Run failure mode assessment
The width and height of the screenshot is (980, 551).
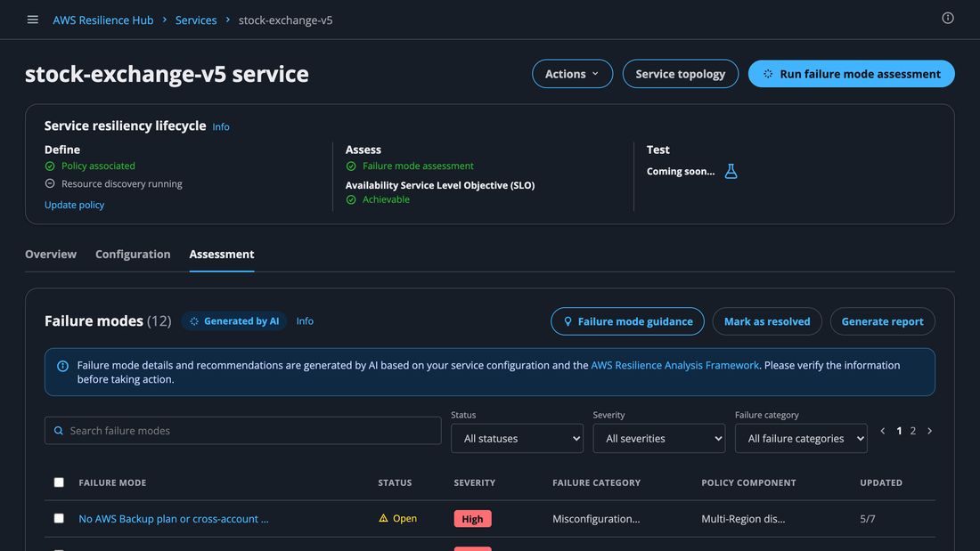point(851,74)
